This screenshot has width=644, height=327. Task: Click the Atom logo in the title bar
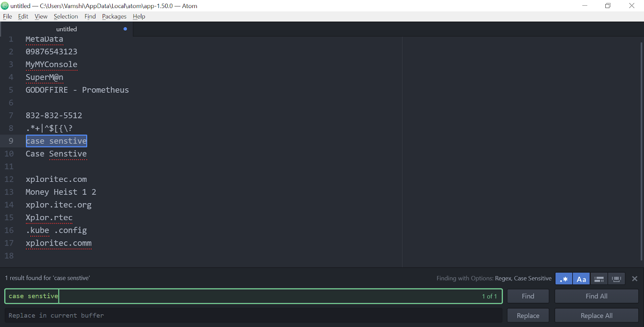(5, 6)
